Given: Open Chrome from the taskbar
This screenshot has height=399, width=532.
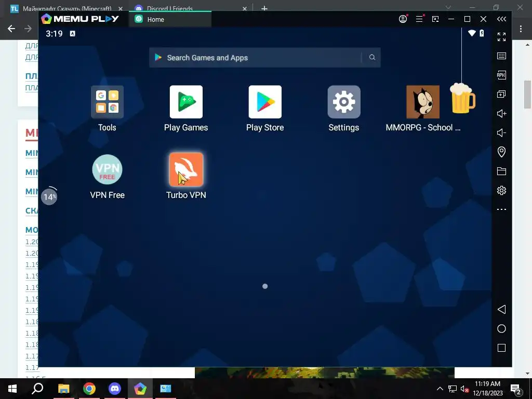Looking at the screenshot, I should click(x=89, y=389).
